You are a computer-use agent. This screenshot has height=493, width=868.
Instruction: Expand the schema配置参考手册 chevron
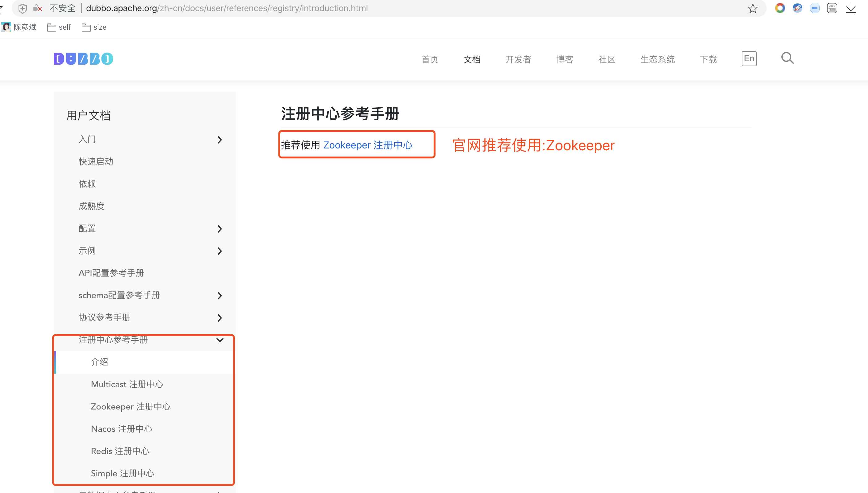click(x=220, y=296)
